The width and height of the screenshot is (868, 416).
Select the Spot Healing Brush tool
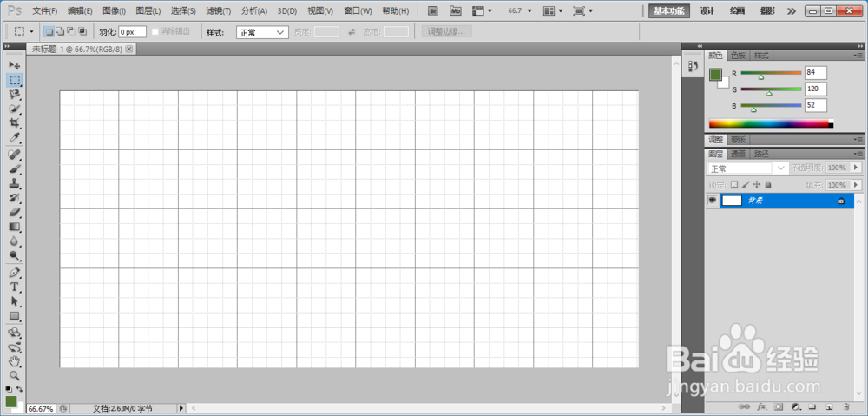point(15,155)
